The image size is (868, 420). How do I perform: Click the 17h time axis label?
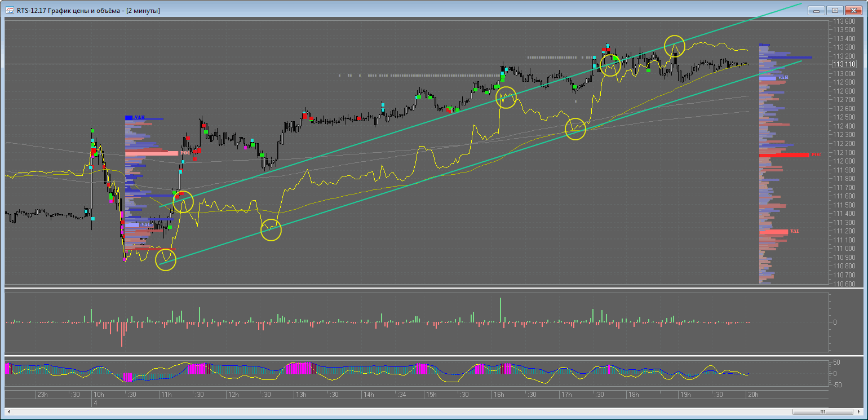[x=565, y=394]
